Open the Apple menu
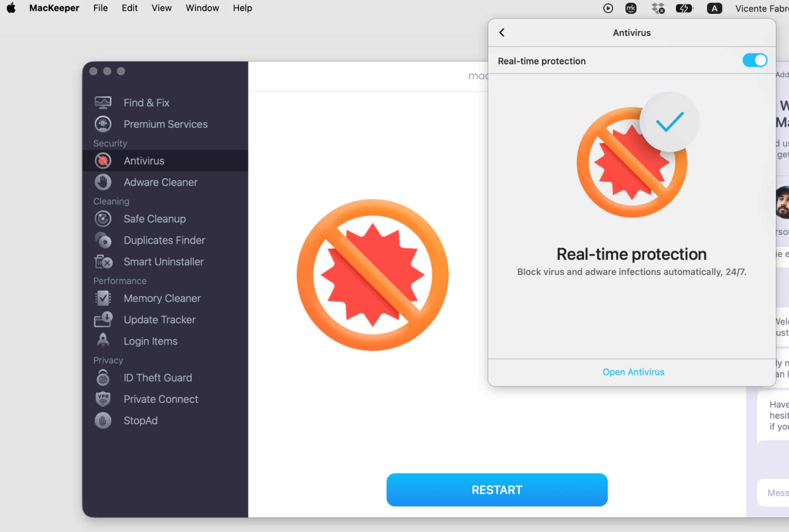Viewport: 789px width, 532px height. pyautogui.click(x=11, y=8)
